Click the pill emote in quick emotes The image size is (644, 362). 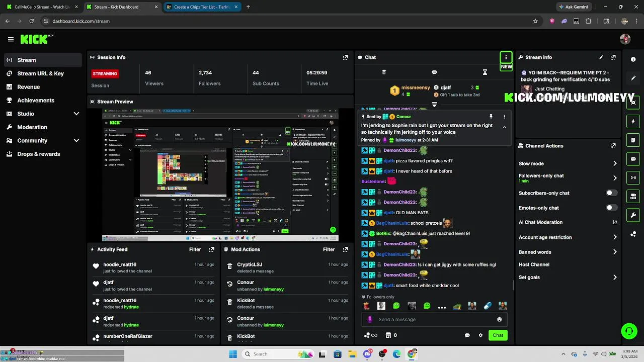[487, 306]
